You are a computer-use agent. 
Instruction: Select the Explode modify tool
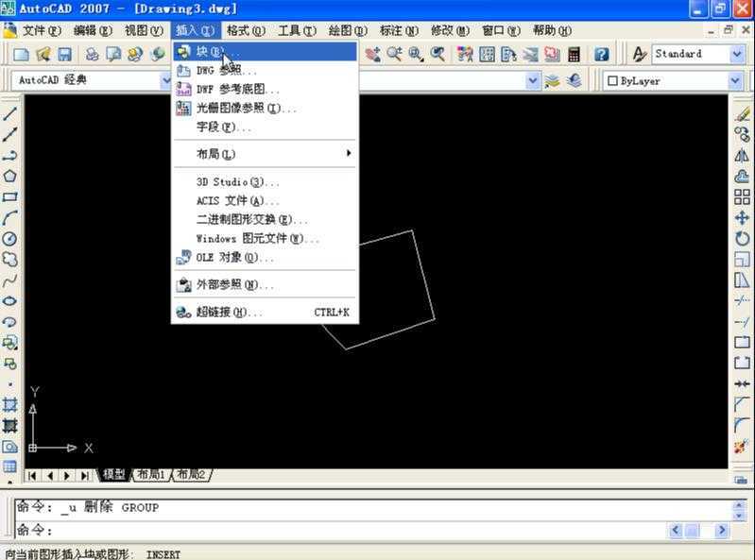742,446
